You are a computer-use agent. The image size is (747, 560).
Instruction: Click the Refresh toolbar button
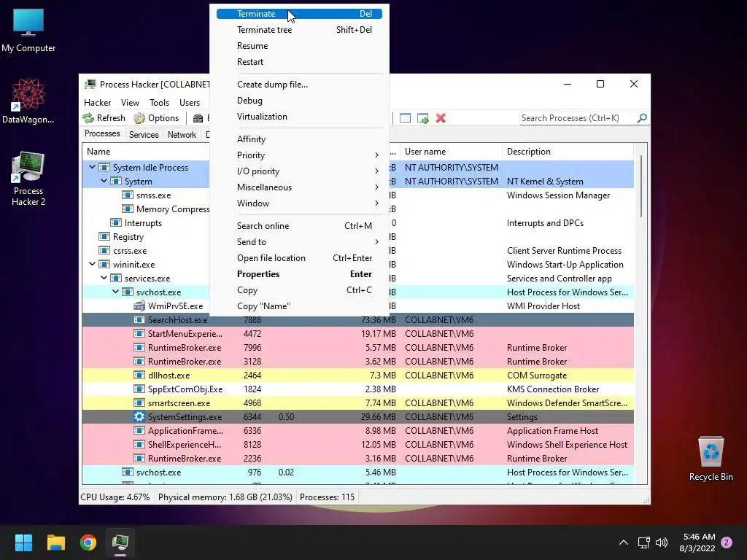pyautogui.click(x=104, y=118)
